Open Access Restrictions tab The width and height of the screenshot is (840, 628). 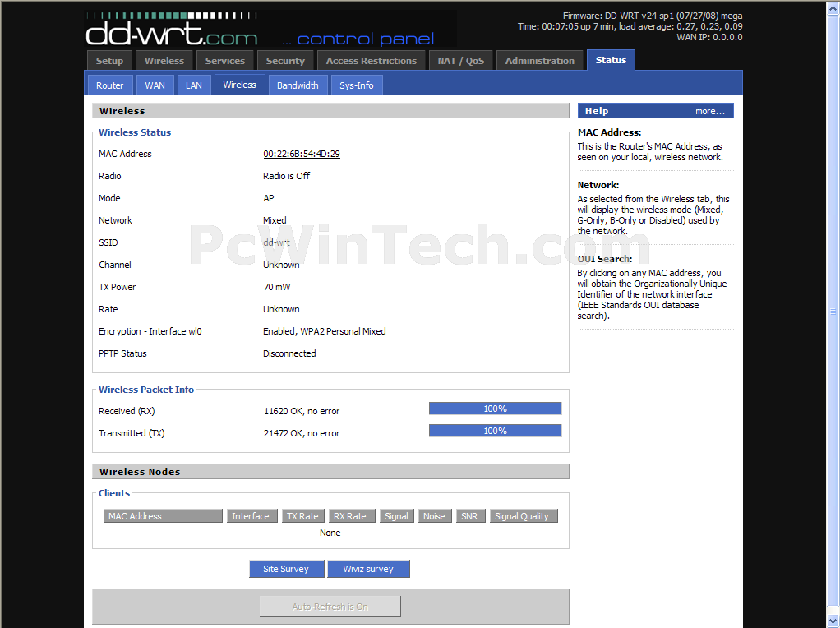click(x=372, y=61)
